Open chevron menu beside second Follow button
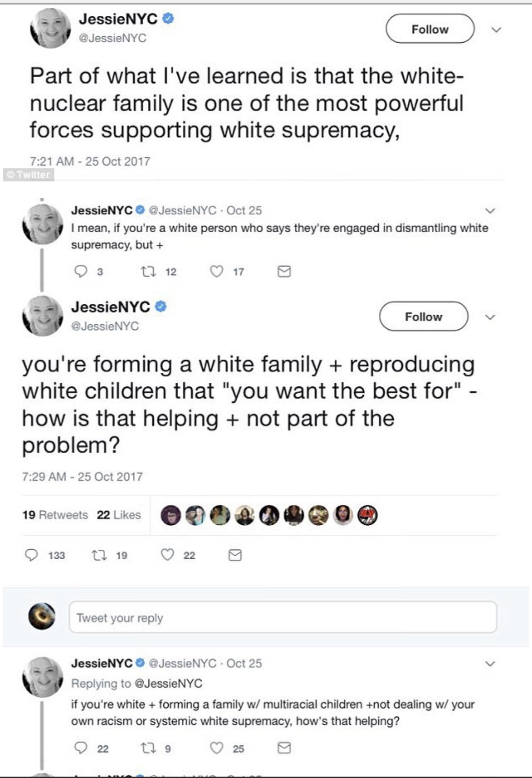 tap(490, 317)
